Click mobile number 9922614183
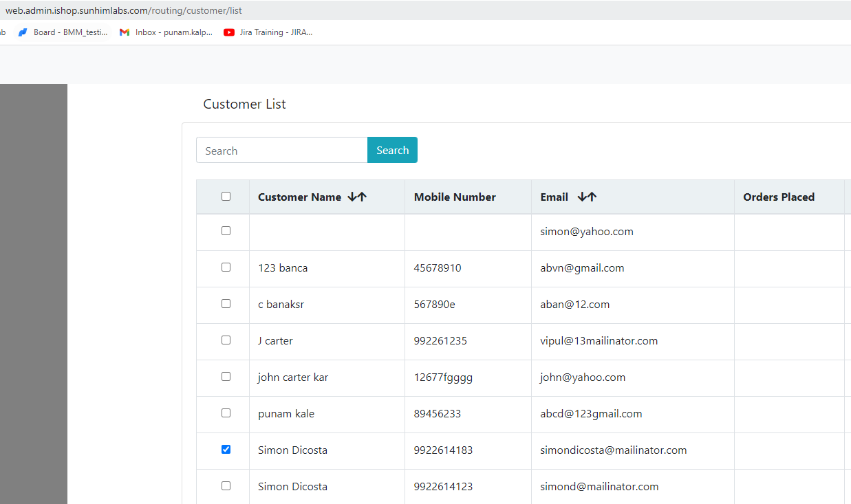 pyautogui.click(x=443, y=450)
